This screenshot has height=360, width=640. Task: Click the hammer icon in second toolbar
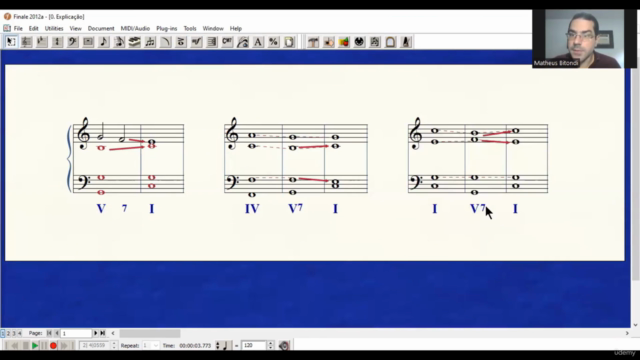[x=313, y=42]
